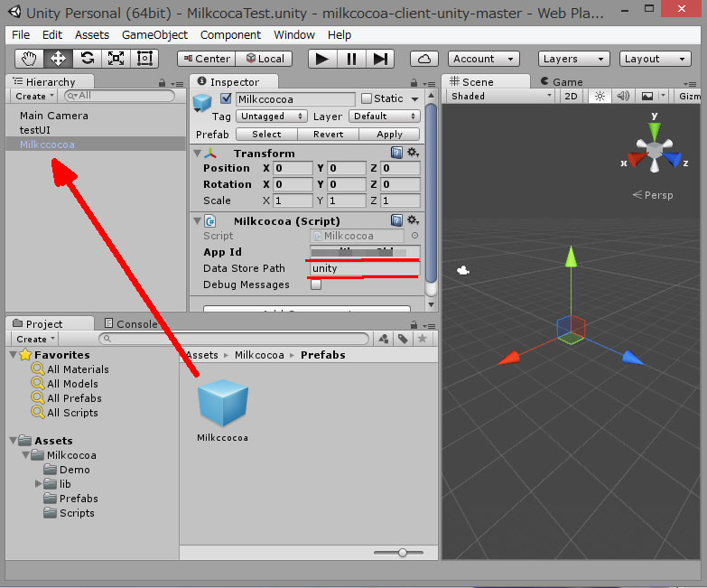The height and width of the screenshot is (588, 707).
Task: Click the Hierarchy search field
Action: tap(119, 96)
